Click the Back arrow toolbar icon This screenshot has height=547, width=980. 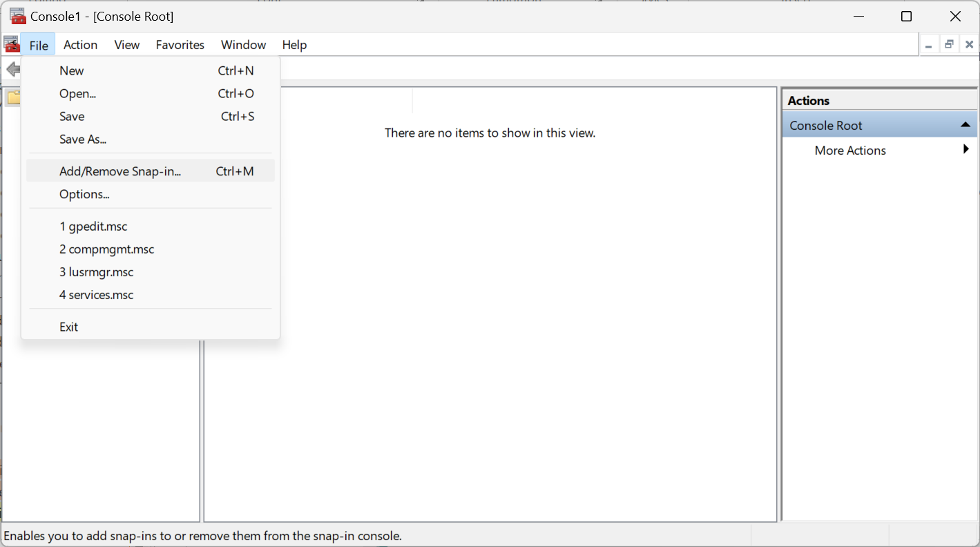tap(13, 69)
